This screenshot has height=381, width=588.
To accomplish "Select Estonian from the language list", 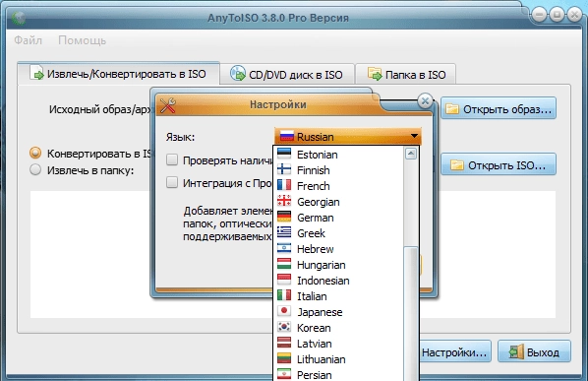I will [x=339, y=155].
